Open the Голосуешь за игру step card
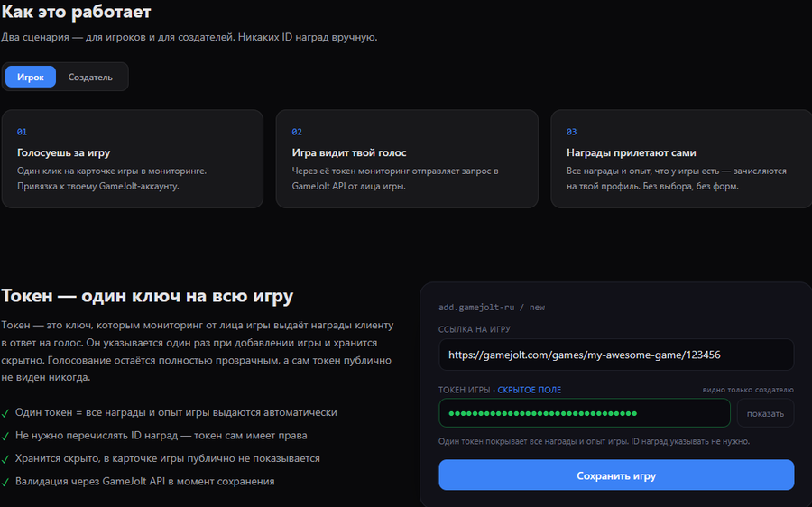Viewport: 812px width, 507px height. (133, 159)
